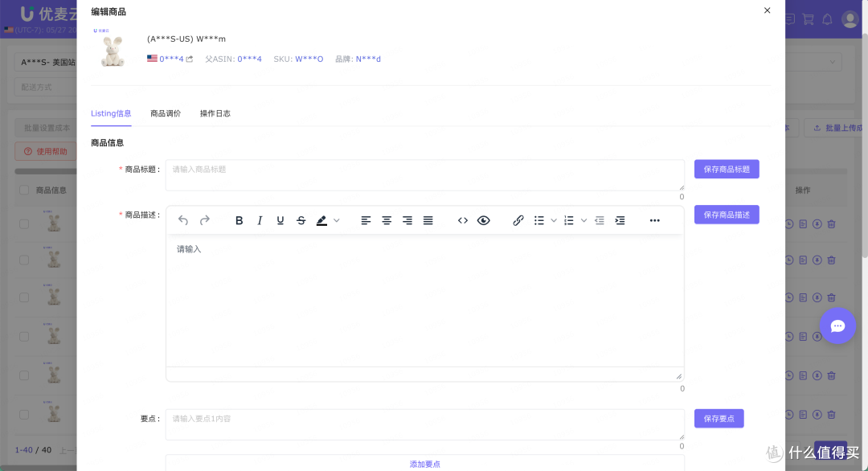Check second product row checkbox
The image size is (868, 471).
[24, 260]
